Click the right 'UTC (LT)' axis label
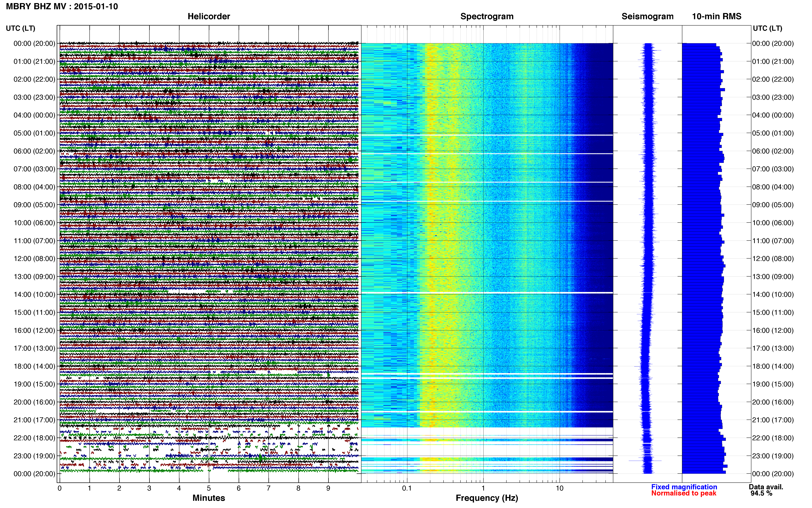812x508 pixels. pyautogui.click(x=767, y=28)
